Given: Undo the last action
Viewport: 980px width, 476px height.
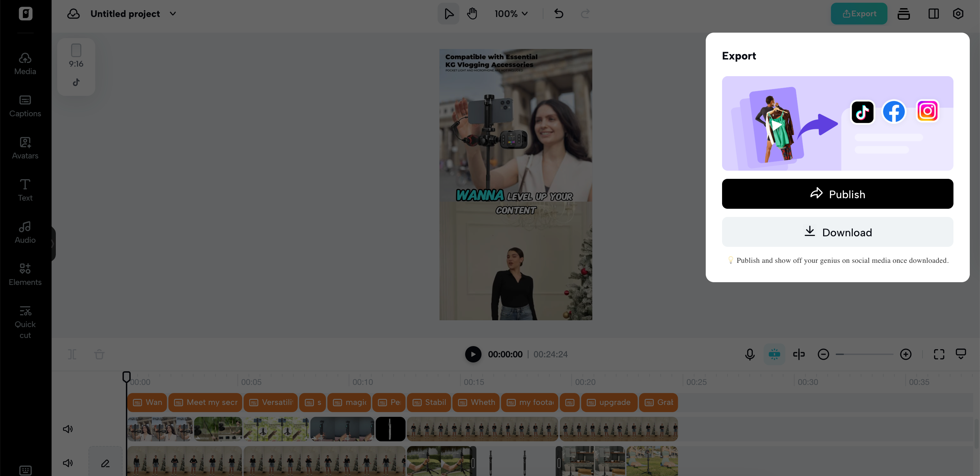Looking at the screenshot, I should click(x=558, y=13).
